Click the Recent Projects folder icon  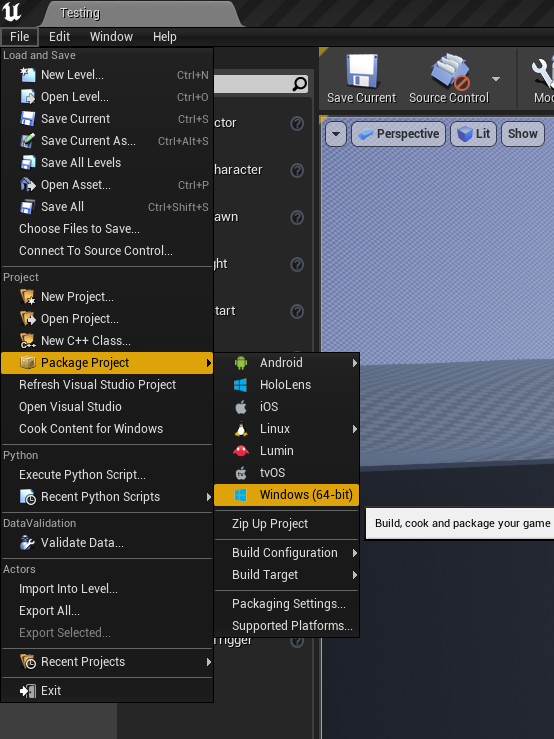[28, 662]
